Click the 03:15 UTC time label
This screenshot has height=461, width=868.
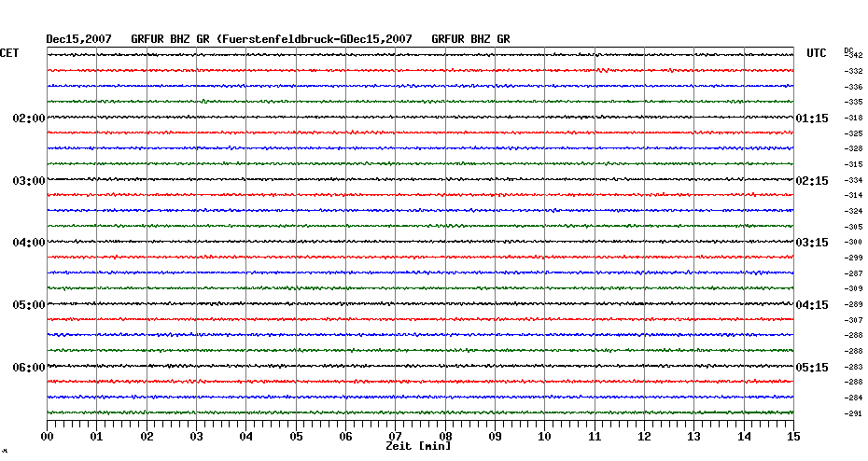(x=812, y=243)
